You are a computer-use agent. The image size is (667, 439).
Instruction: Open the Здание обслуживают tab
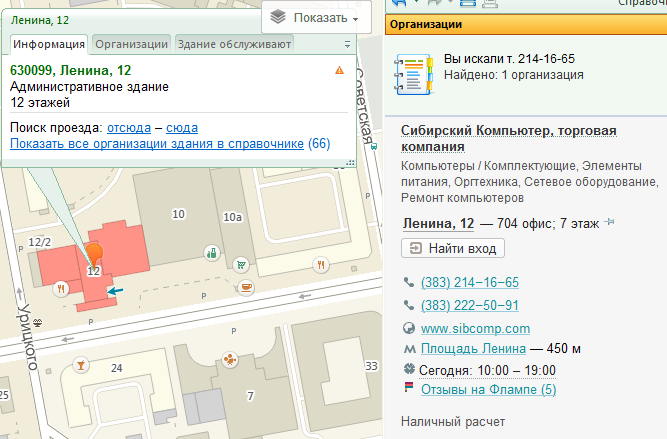234,44
